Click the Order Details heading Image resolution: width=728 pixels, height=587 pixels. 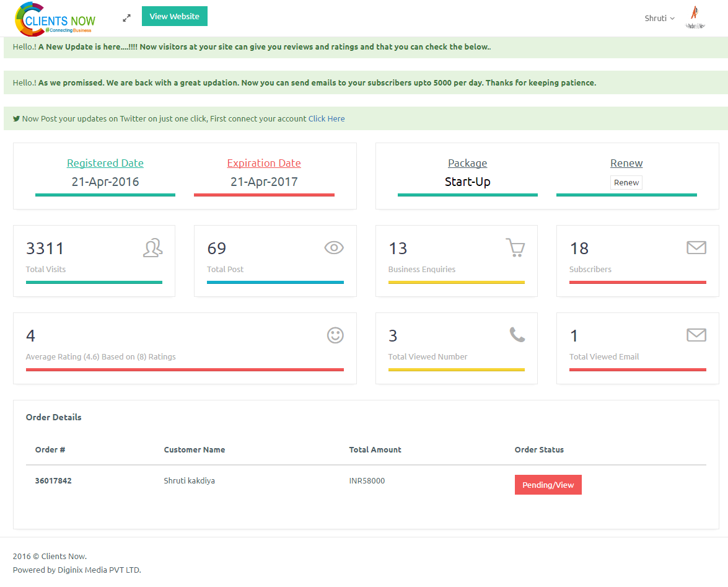pyautogui.click(x=54, y=417)
